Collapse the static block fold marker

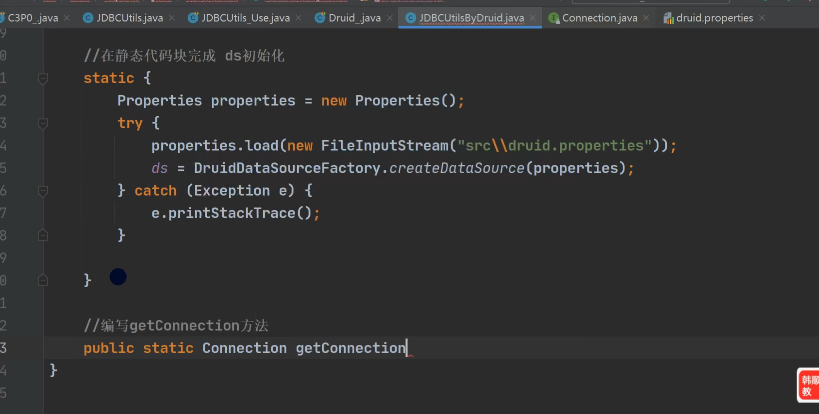coord(43,78)
